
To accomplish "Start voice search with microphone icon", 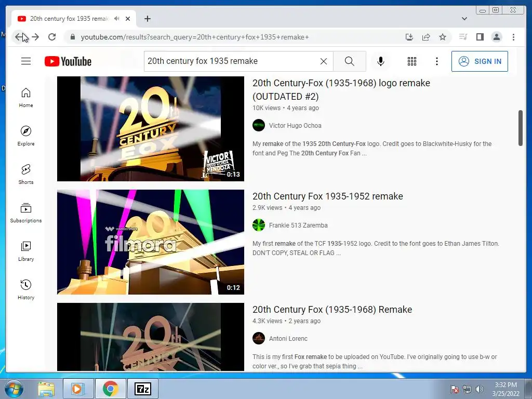I will coord(381,61).
